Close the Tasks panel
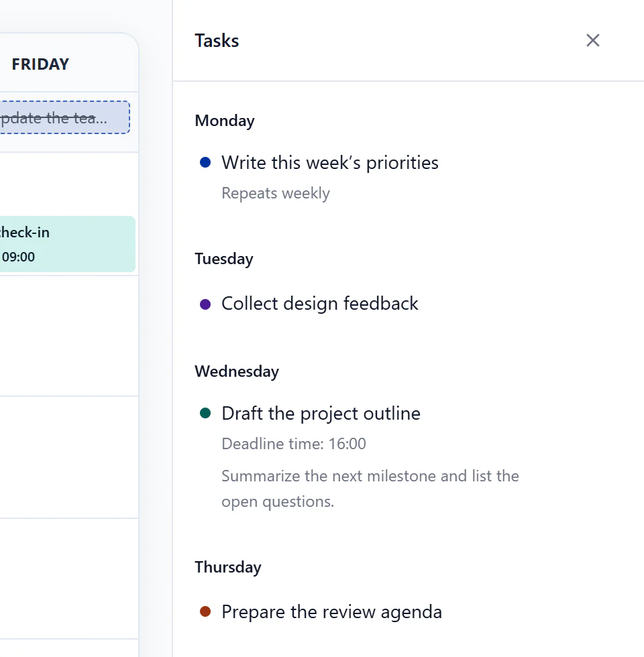This screenshot has height=657, width=644. tap(592, 41)
